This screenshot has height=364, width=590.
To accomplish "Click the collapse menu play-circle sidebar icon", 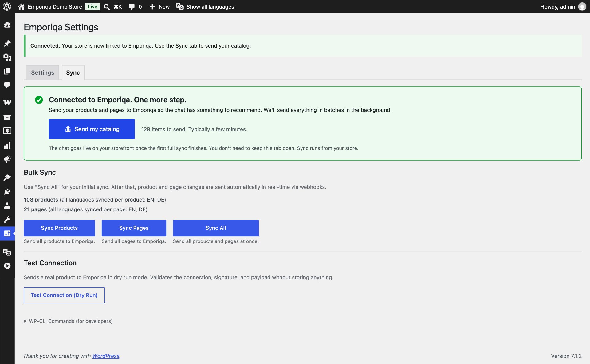I will [7, 266].
